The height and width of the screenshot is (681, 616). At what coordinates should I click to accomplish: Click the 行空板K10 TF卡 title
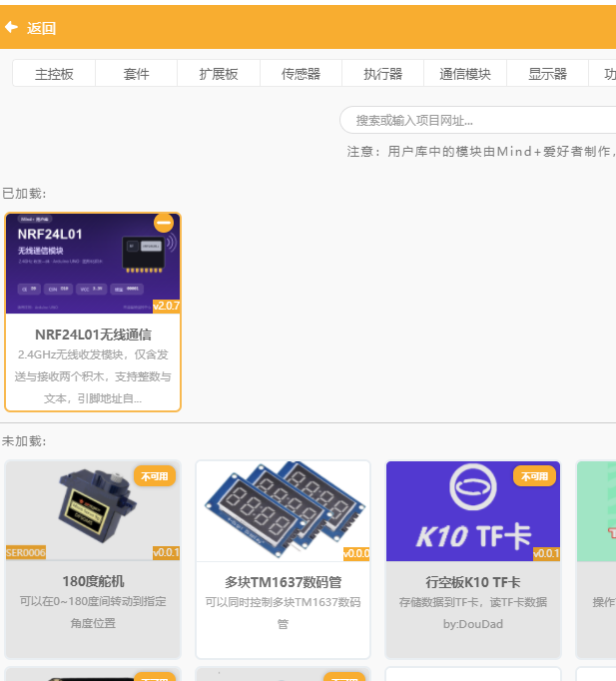coord(473,582)
